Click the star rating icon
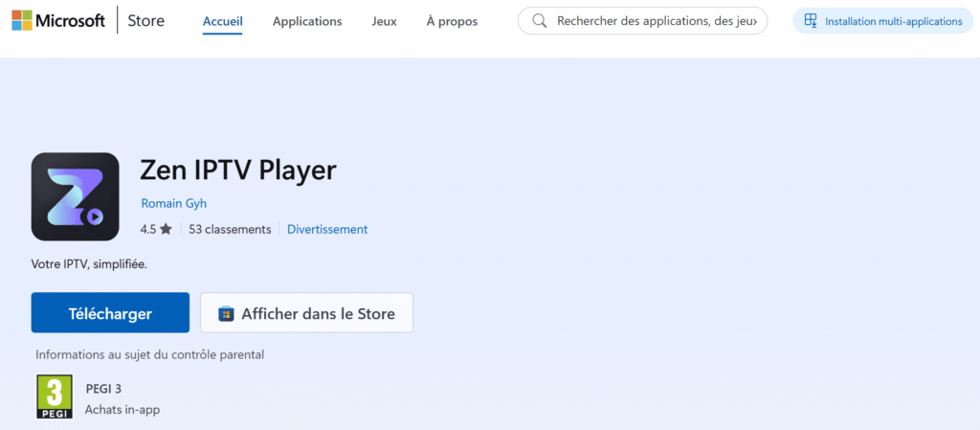 pyautogui.click(x=166, y=230)
